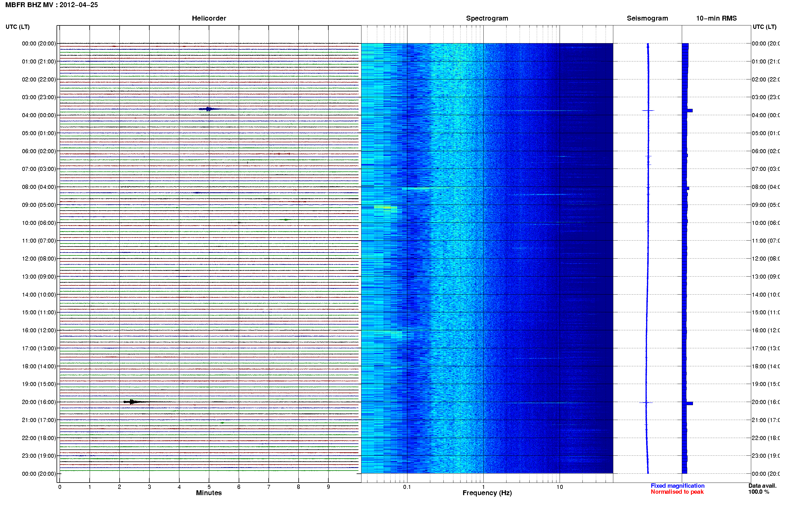
Task: Click the 5 tick label on the Minutes axis
Action: pyautogui.click(x=209, y=487)
